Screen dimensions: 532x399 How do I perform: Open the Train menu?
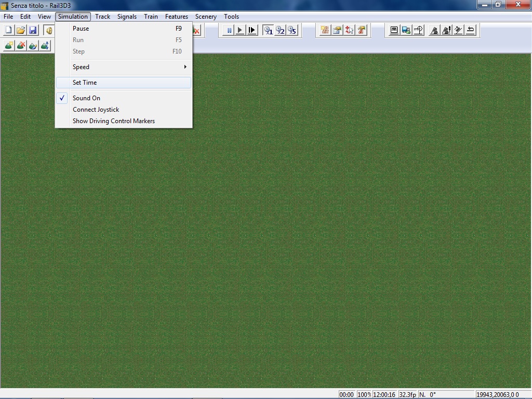pyautogui.click(x=151, y=17)
